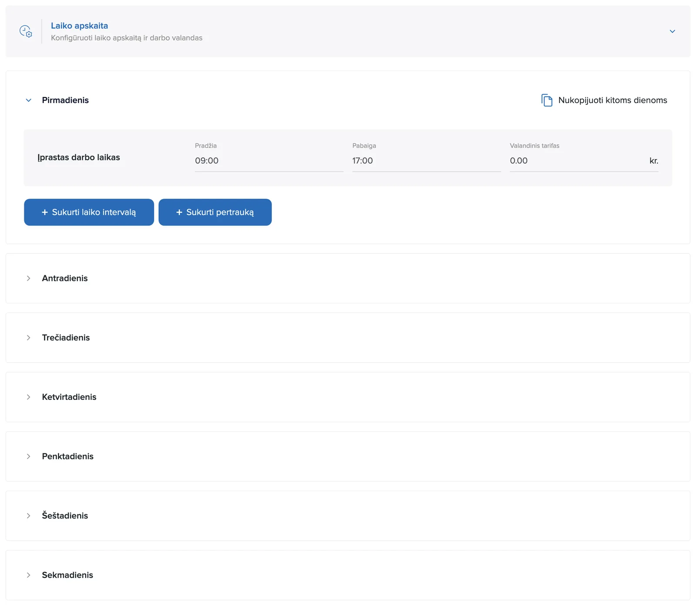The height and width of the screenshot is (616, 696).
Task: Click the Penktadienis heading text
Action: point(67,456)
